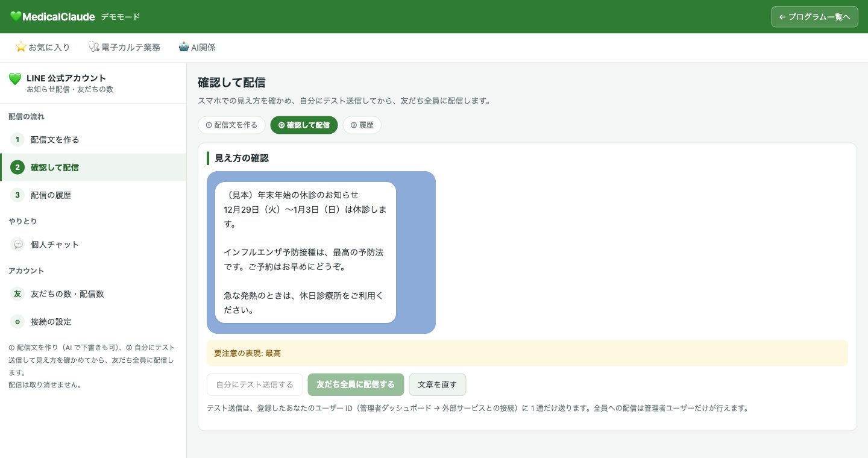Screen dimensions: 868x458
Task: Click step 3 circle beside 配信の履歴
Action: [17, 195]
